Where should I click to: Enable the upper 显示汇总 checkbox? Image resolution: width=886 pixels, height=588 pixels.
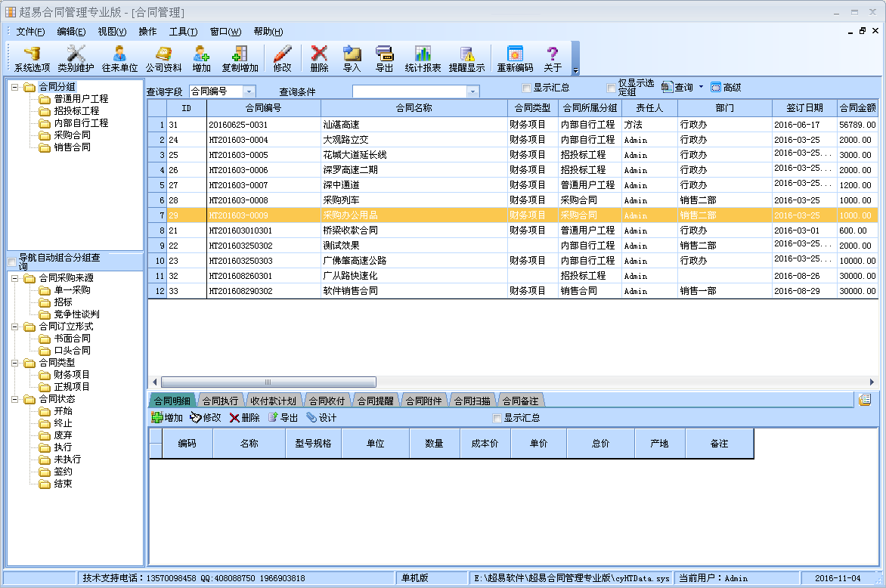(x=527, y=88)
